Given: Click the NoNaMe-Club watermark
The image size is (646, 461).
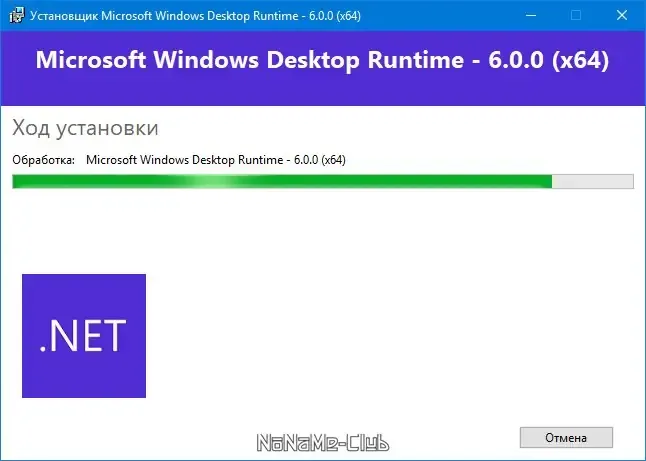Looking at the screenshot, I should click(323, 443).
